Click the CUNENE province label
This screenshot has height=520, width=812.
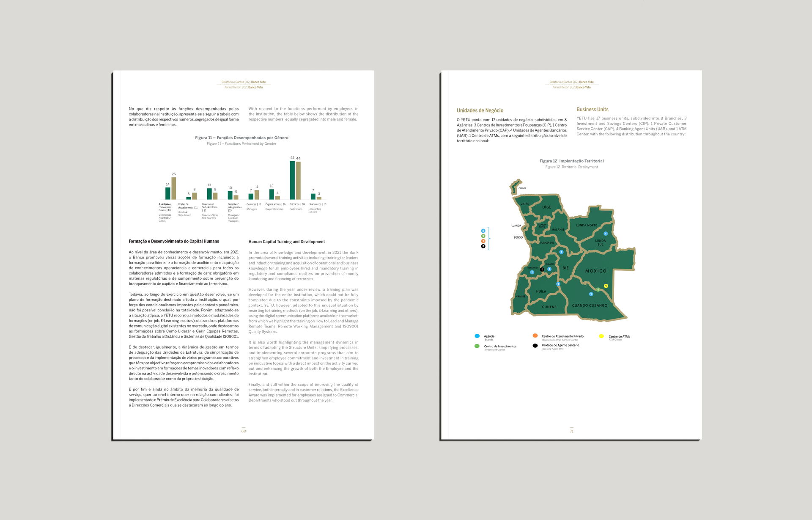pos(549,307)
